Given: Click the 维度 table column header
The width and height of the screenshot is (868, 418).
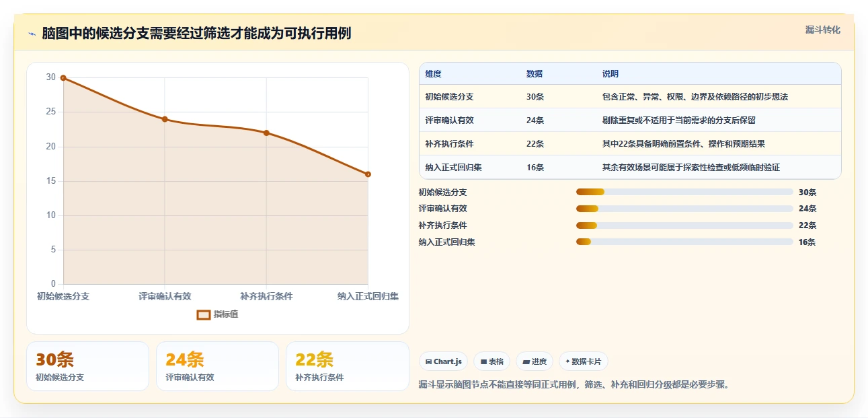Looking at the screenshot, I should (433, 74).
